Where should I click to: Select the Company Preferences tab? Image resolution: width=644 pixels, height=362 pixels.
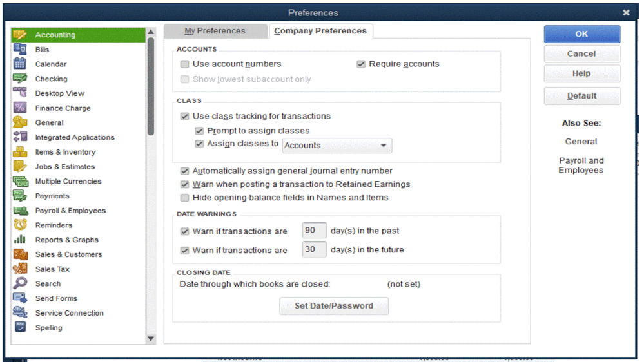tap(320, 31)
